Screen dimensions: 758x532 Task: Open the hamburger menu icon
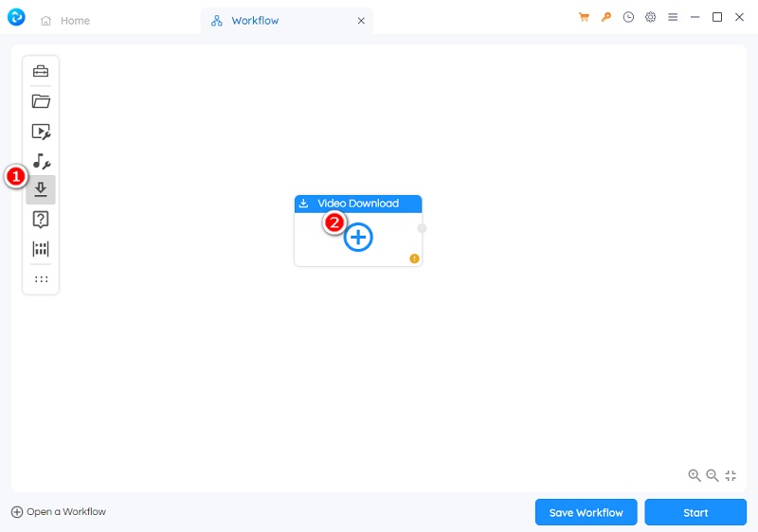pyautogui.click(x=673, y=17)
